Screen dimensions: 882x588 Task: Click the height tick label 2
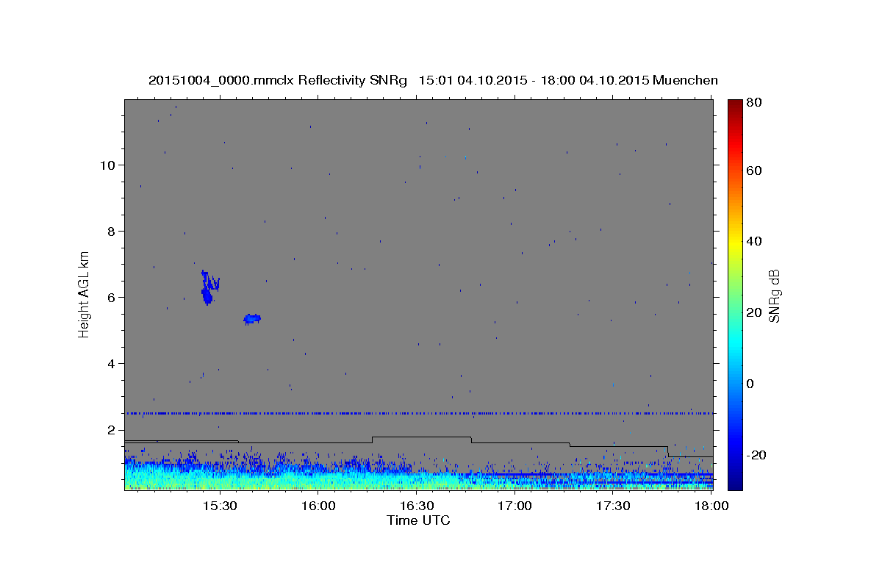coord(112,429)
